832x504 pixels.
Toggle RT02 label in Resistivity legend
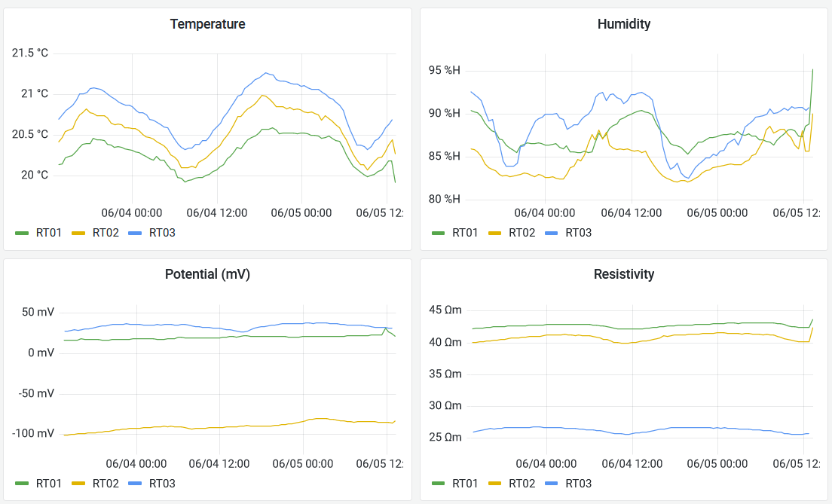point(522,483)
